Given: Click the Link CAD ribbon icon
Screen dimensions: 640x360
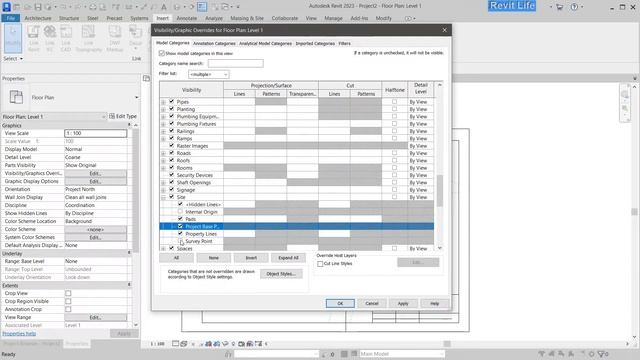Looking at the screenshot, I should tap(66, 38).
